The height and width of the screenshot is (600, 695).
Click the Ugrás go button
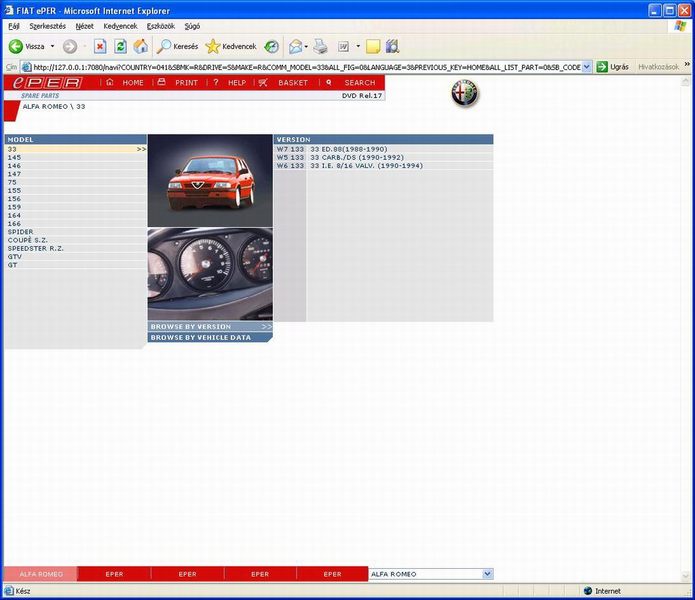pos(613,67)
